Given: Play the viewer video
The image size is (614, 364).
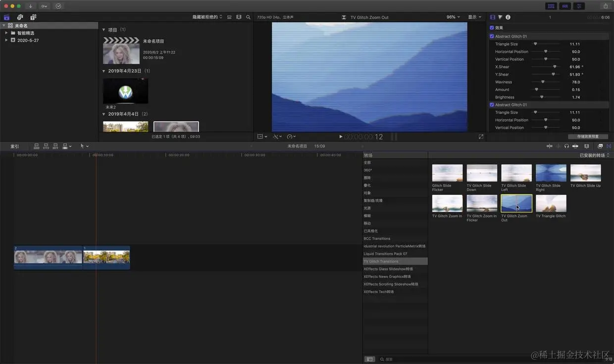Looking at the screenshot, I should point(341,136).
